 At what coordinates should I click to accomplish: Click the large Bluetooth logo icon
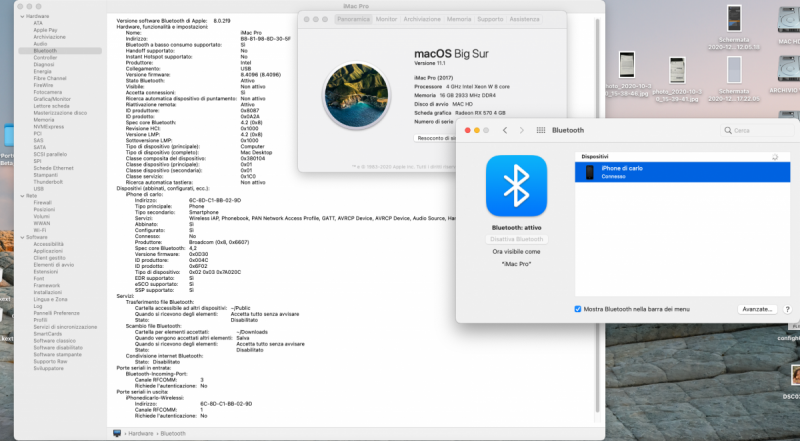tap(516, 186)
